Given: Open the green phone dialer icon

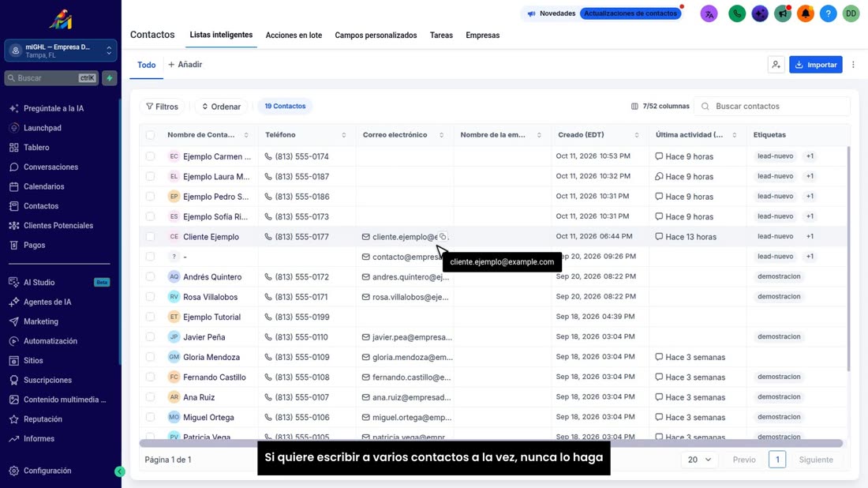Looking at the screenshot, I should 737,14.
